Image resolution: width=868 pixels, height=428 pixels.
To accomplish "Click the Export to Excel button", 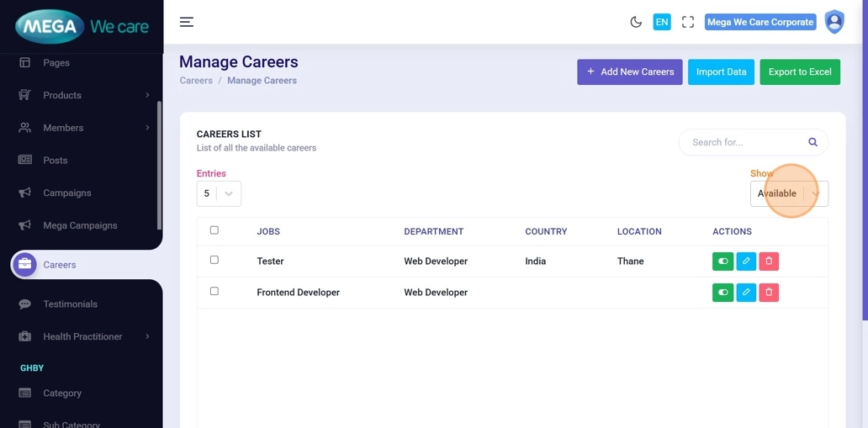I will 799,72.
